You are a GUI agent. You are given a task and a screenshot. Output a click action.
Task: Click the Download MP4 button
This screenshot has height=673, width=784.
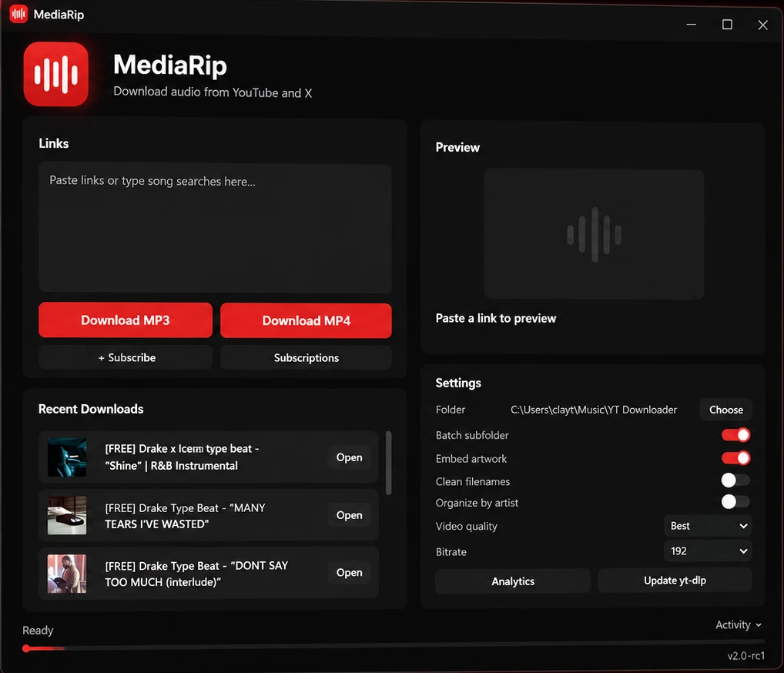(x=306, y=320)
